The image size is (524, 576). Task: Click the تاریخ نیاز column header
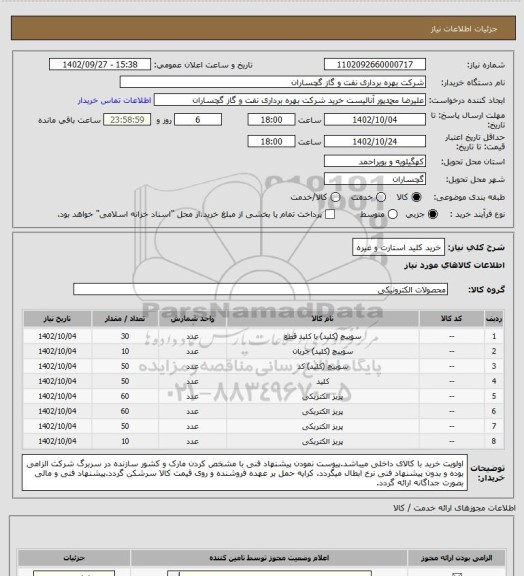point(57,318)
